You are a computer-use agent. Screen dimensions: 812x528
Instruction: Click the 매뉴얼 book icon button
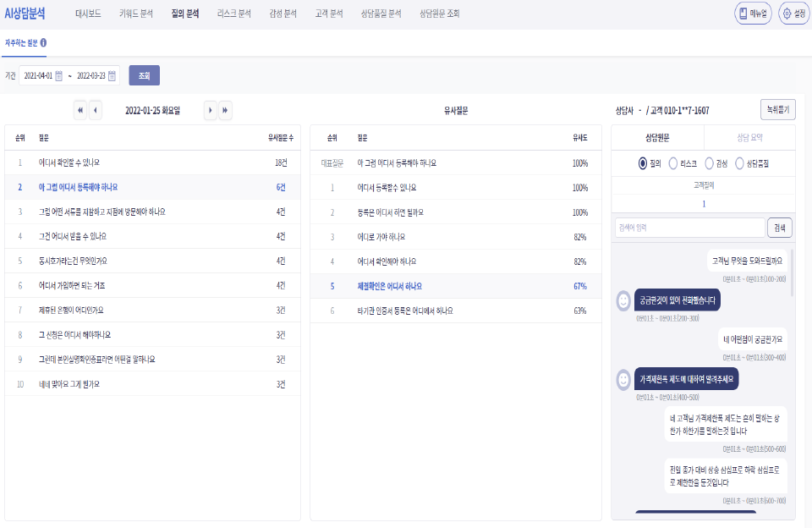click(753, 14)
